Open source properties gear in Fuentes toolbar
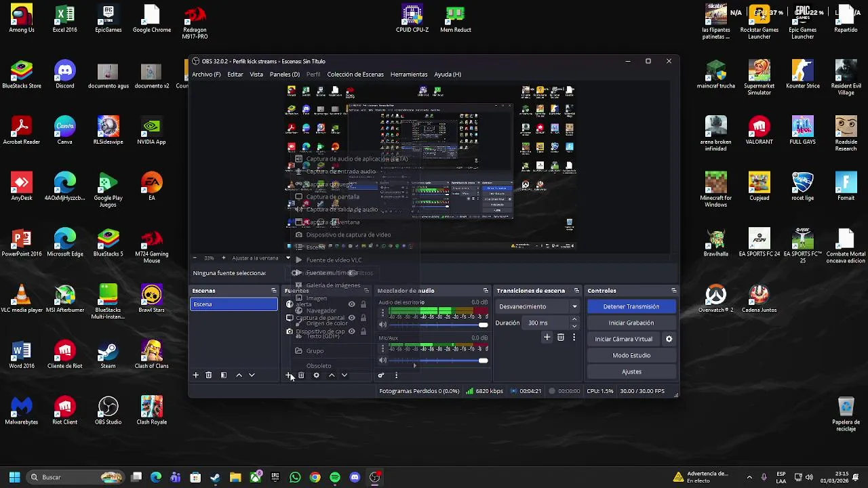Viewport: 868px width, 488px height. pyautogui.click(x=316, y=375)
